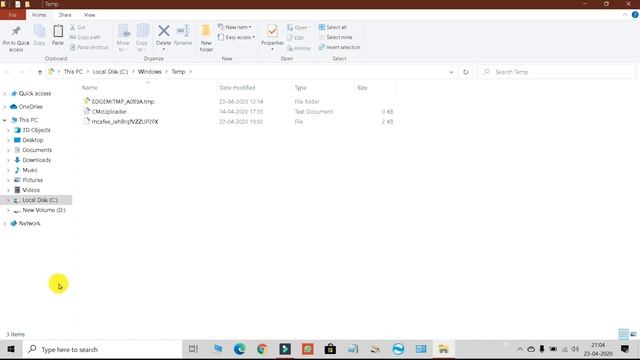Image resolution: width=640 pixels, height=360 pixels.
Task: Open Microsoft Edge from the taskbar
Action: pos(240,349)
